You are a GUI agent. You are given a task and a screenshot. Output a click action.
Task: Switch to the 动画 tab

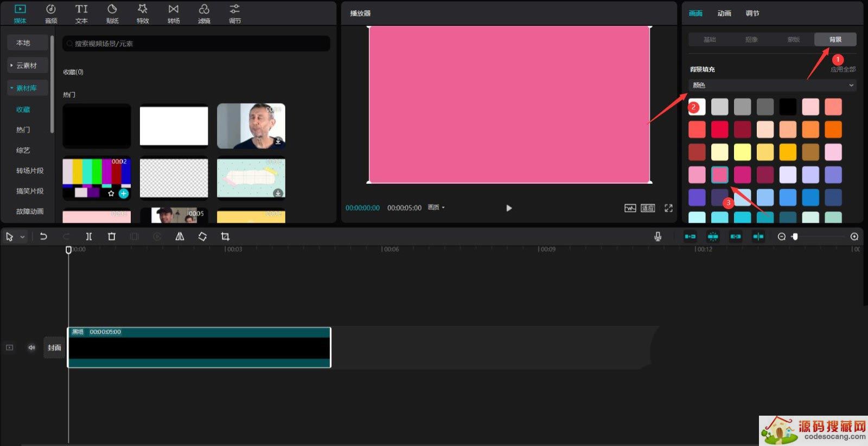tap(724, 14)
